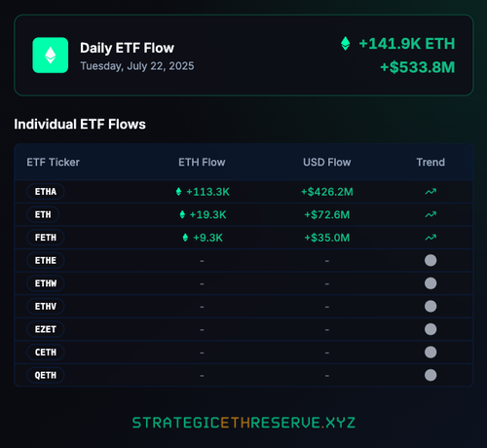Click the ETF Ticker column header

point(53,162)
